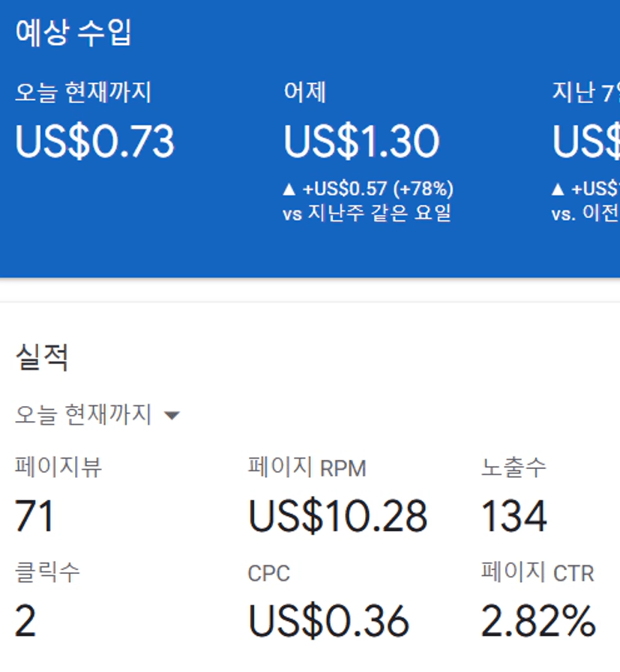This screenshot has width=620, height=672.
Task: Select the 페이지 RPM metric label
Action: coord(307,467)
